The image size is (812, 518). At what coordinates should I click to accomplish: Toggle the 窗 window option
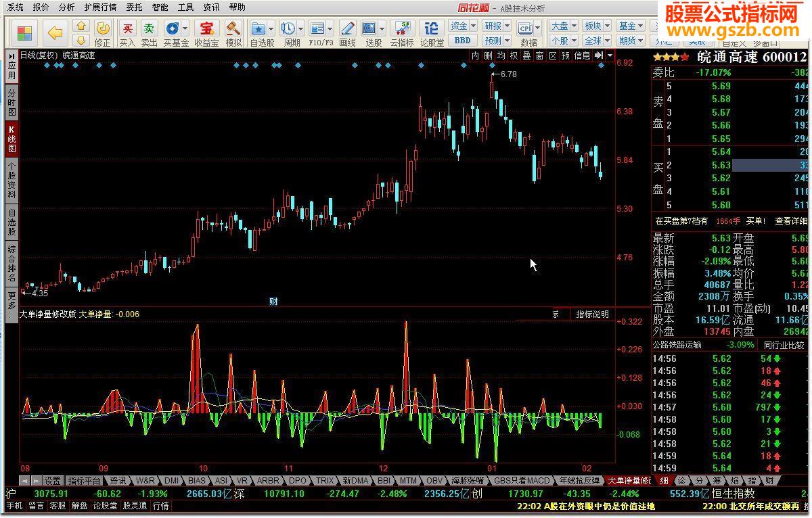point(539,55)
